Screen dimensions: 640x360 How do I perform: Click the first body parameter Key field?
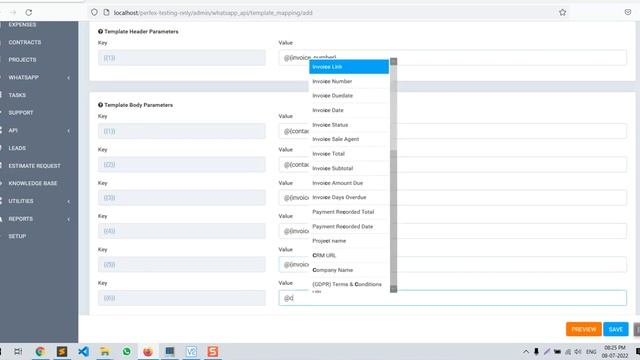point(182,131)
